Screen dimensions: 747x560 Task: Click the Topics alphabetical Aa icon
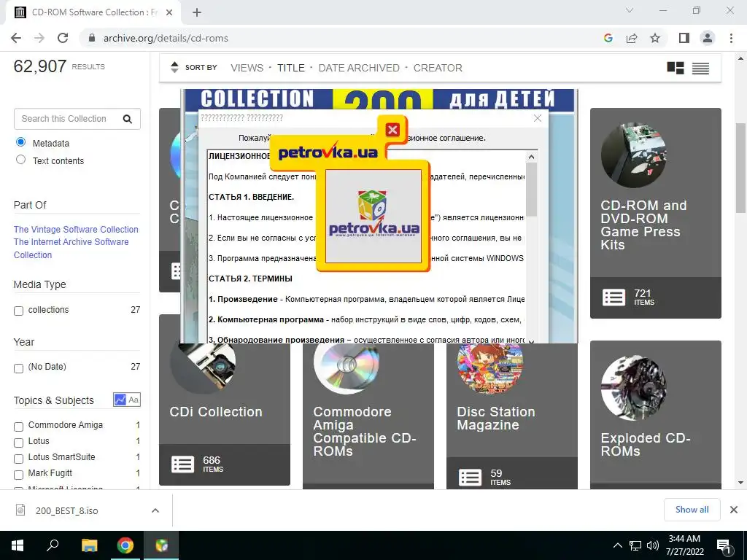click(134, 400)
